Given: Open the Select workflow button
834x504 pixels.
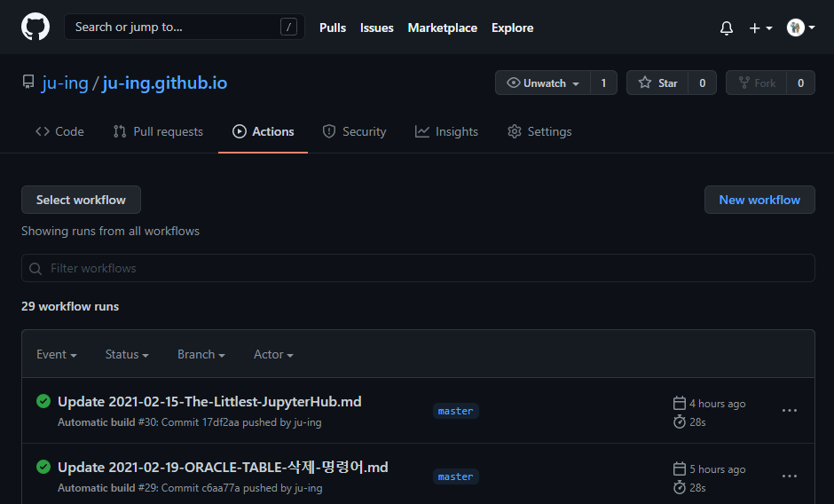Looking at the screenshot, I should 81,200.
